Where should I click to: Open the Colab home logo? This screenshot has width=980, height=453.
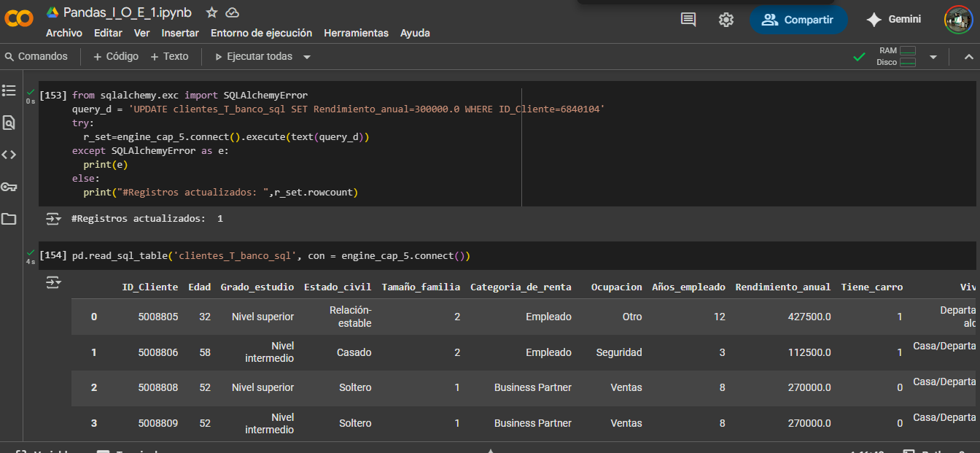click(19, 20)
